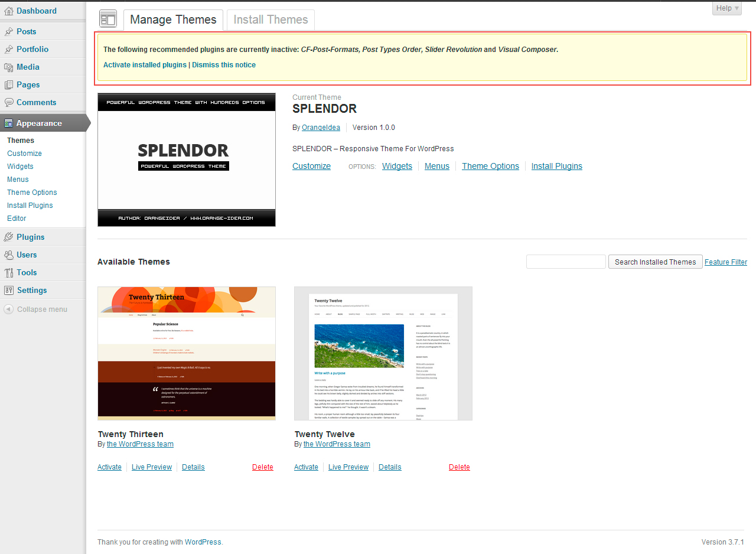Screen dimensions: 756x554
Task: Go to the Posts menu label
Action: pos(27,31)
